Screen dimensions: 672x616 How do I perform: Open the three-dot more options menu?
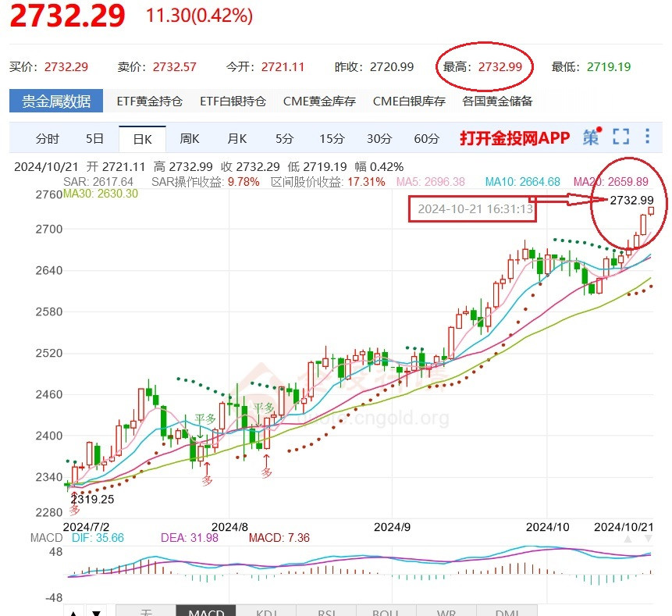pos(647,137)
